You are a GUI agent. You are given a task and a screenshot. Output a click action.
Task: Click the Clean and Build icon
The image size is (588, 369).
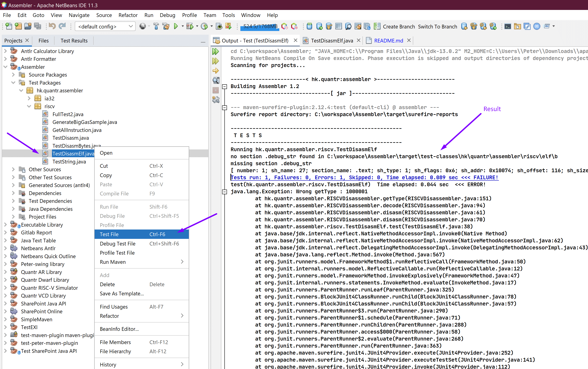click(x=166, y=26)
